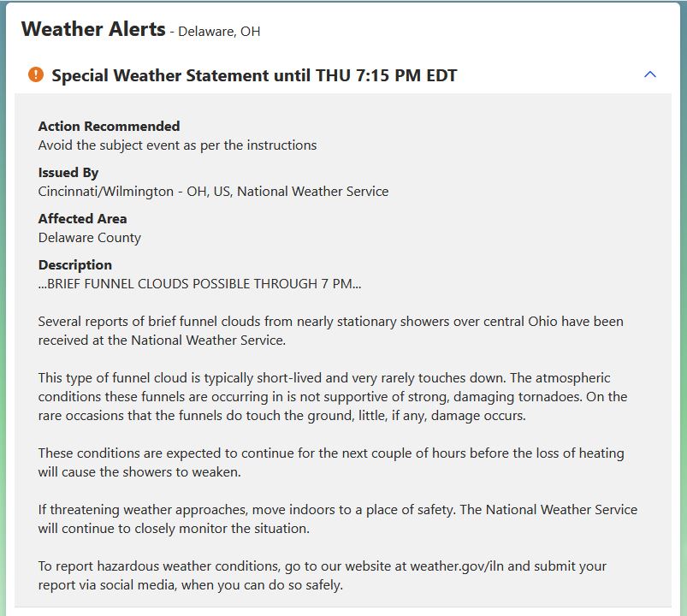Screen dimensions: 687x616
Task: Click the orange alert exclamation icon
Action: pos(36,74)
